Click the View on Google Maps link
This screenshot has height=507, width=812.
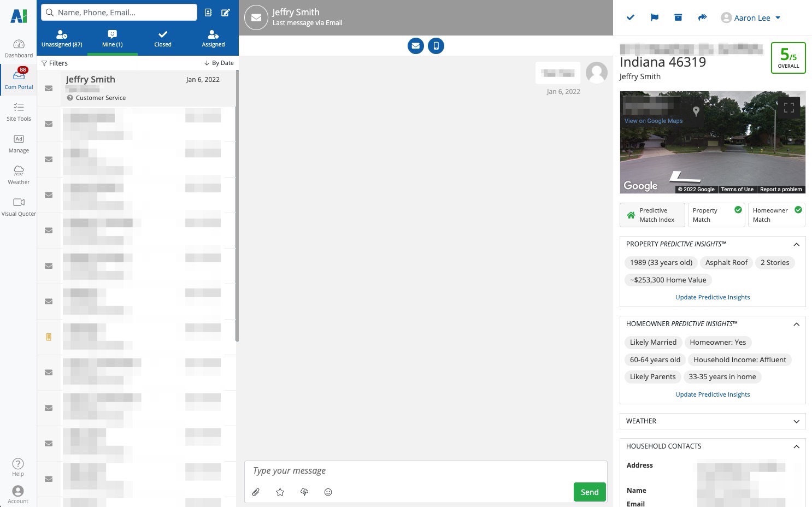pyautogui.click(x=654, y=121)
